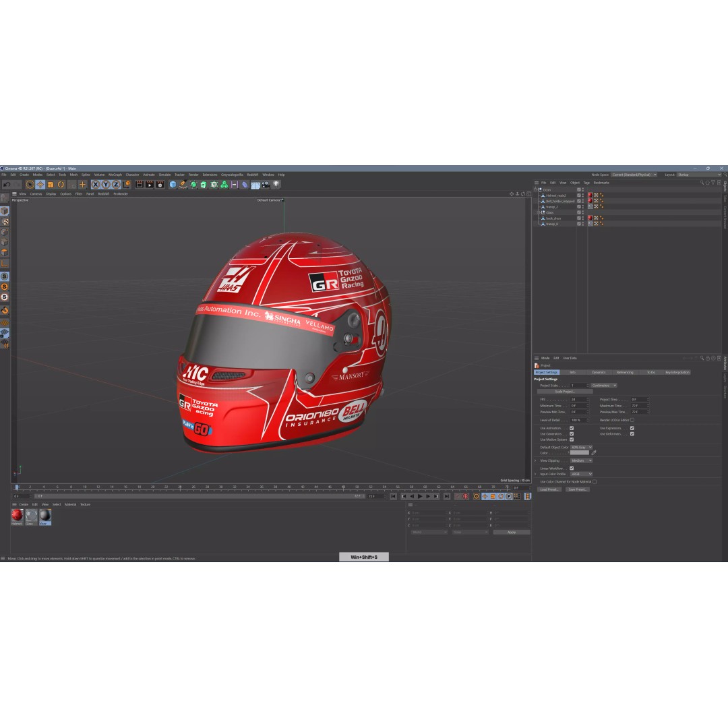
Task: Open the Simulate menu
Action: tap(164, 175)
